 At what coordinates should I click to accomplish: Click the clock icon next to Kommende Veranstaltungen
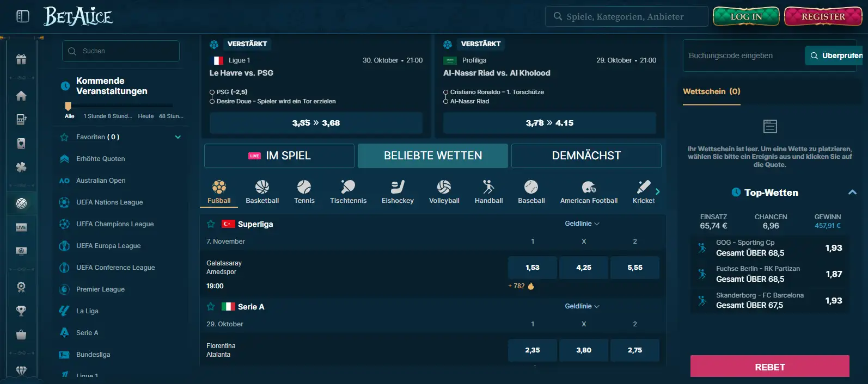(65, 86)
